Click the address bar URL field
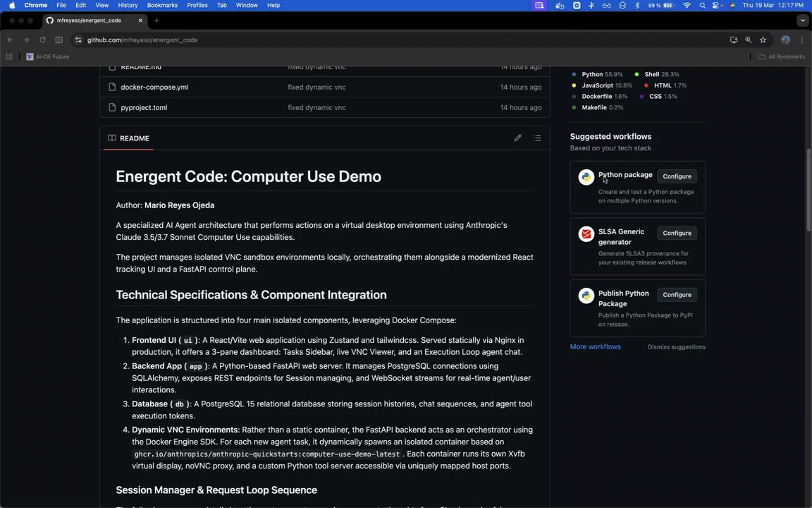The image size is (812, 508). click(x=404, y=40)
